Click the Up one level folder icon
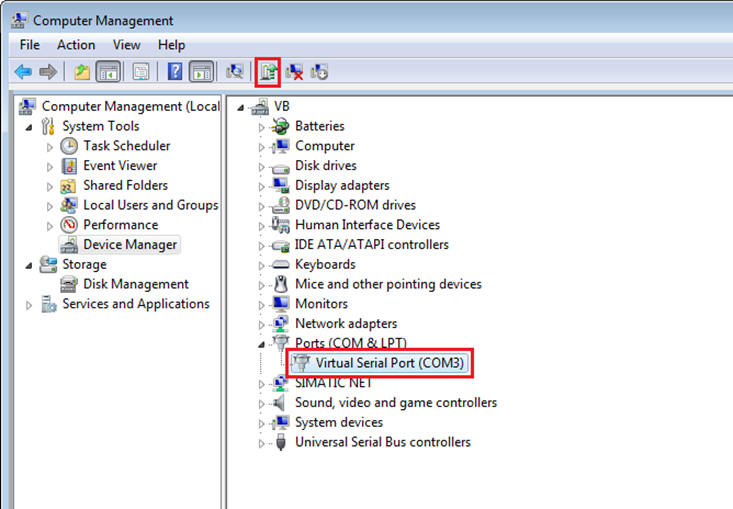The height and width of the screenshot is (509, 733). tap(82, 72)
